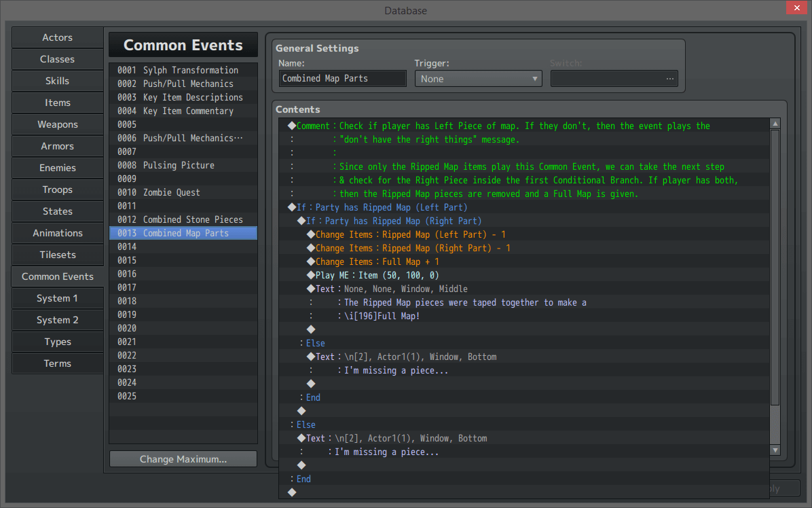Select common event 0001 Sylph Transformation
The height and width of the screenshot is (508, 812).
(183, 70)
